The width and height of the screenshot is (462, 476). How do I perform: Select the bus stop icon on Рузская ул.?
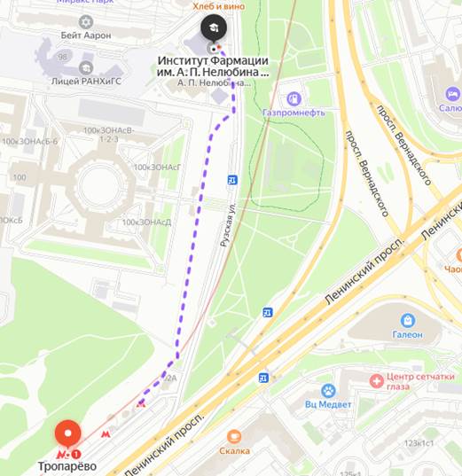pos(232,180)
